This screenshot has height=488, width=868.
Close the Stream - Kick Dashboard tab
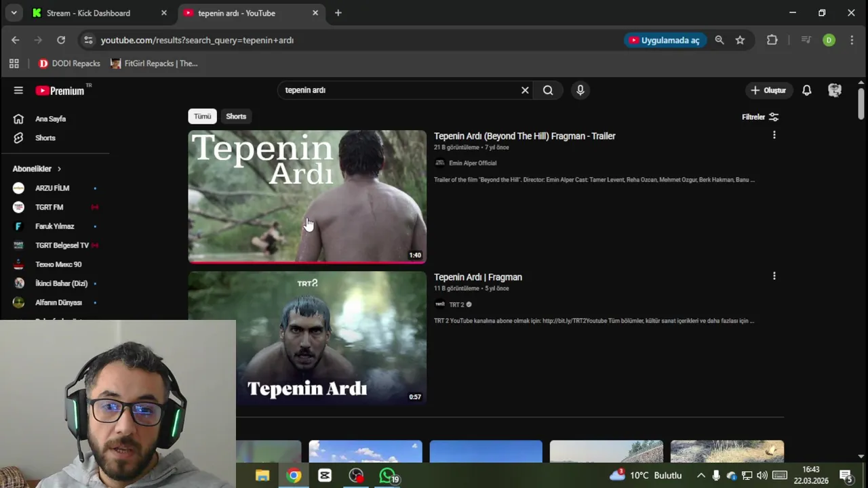tap(163, 13)
